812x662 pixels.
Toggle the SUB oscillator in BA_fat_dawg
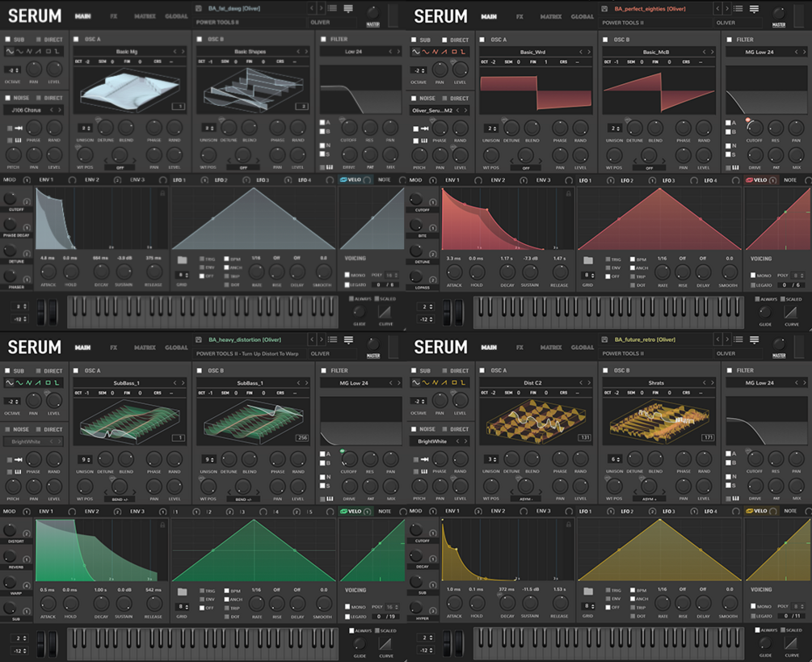(8, 40)
